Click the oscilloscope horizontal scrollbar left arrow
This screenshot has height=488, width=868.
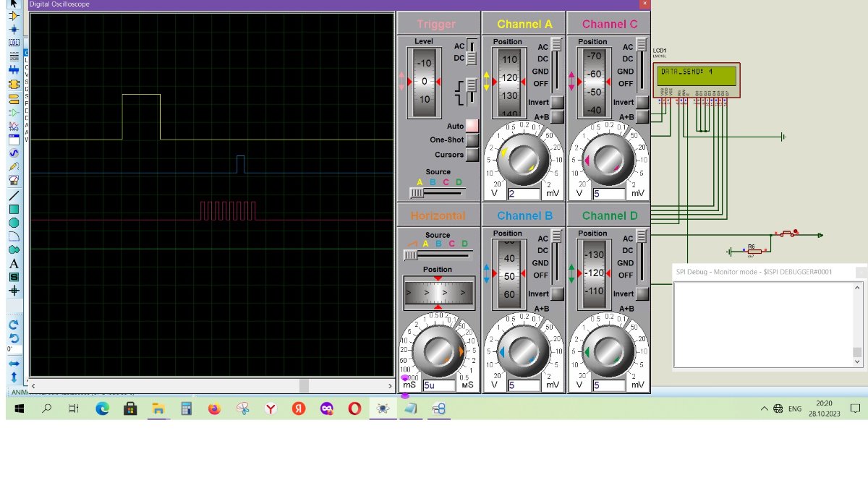33,385
